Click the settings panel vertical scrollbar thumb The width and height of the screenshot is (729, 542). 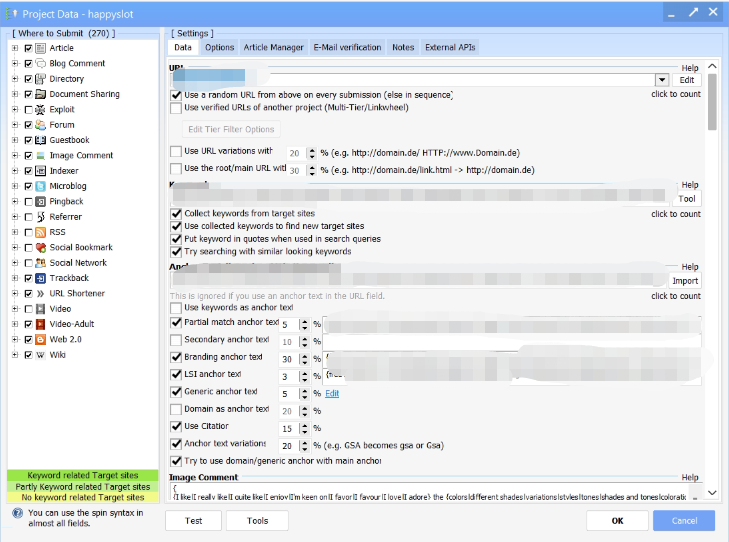(x=712, y=102)
